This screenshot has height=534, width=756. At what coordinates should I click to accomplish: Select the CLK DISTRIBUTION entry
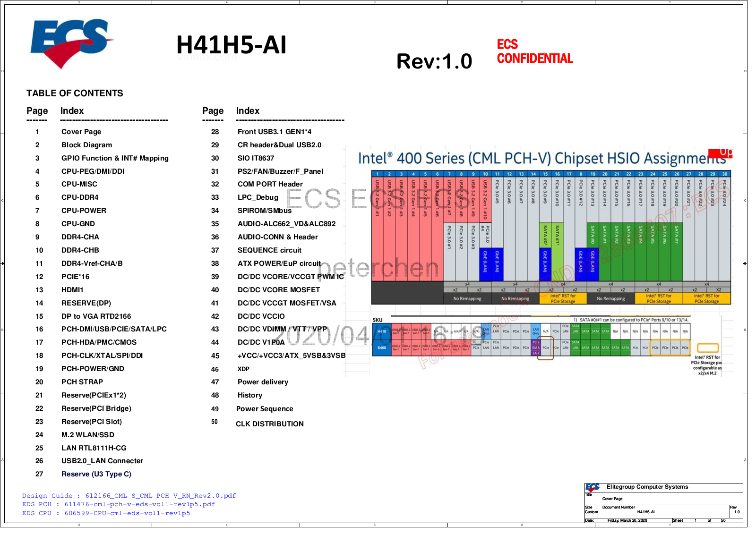pyautogui.click(x=270, y=424)
